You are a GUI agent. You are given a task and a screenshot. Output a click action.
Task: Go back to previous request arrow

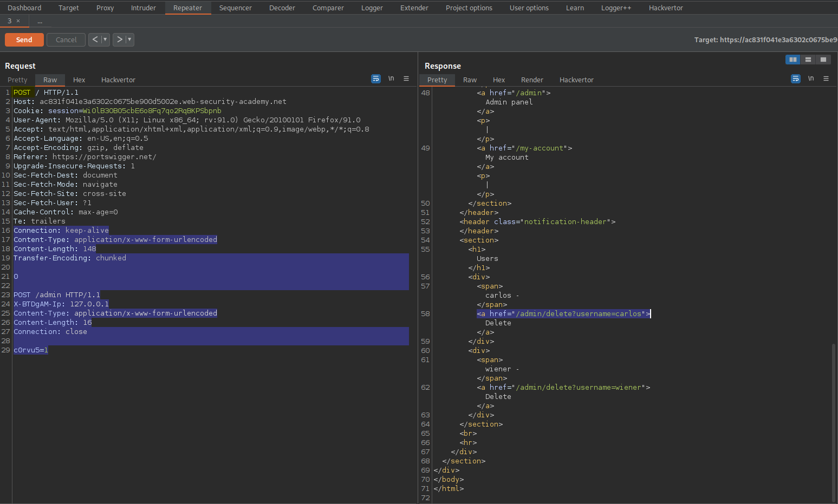click(95, 40)
